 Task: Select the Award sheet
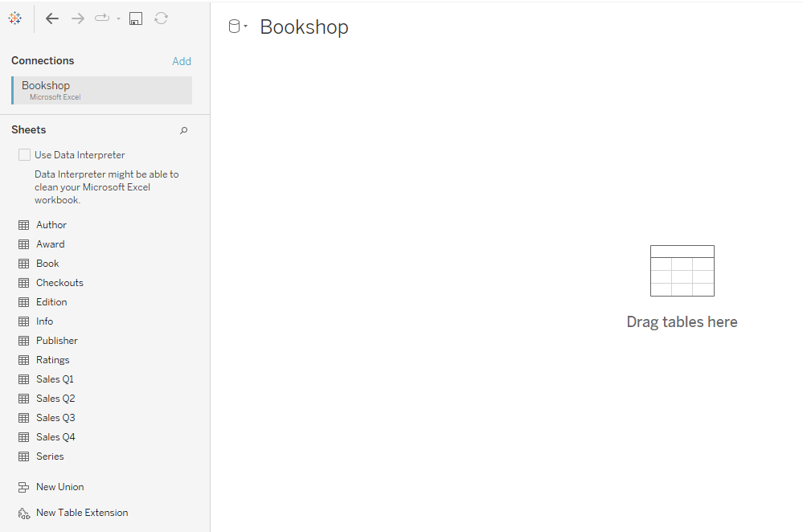pos(50,244)
